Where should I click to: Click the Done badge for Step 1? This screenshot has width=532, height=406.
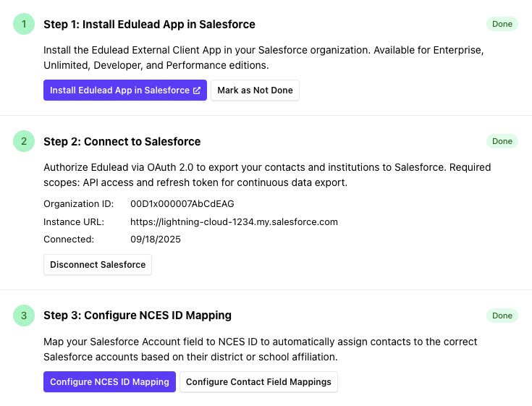pyautogui.click(x=502, y=24)
